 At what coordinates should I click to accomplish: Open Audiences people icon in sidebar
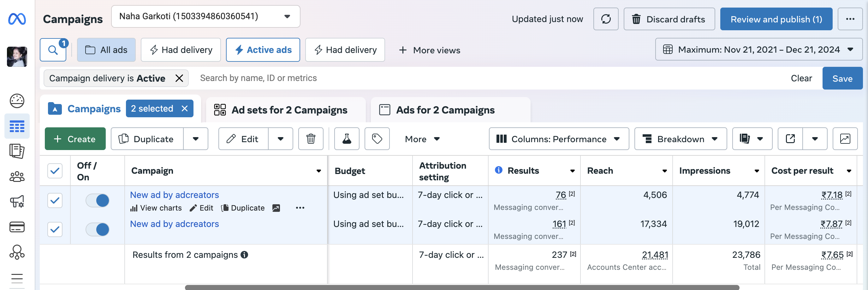click(x=17, y=177)
